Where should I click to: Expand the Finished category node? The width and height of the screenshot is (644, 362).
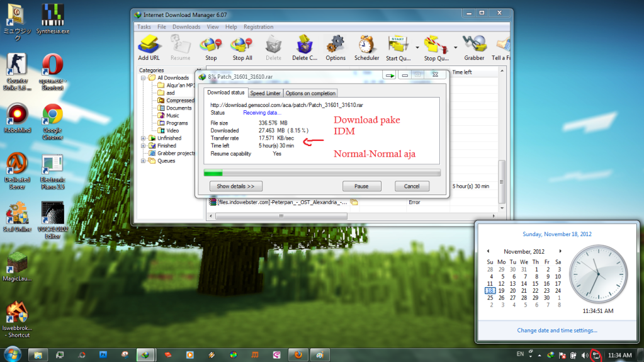143,146
